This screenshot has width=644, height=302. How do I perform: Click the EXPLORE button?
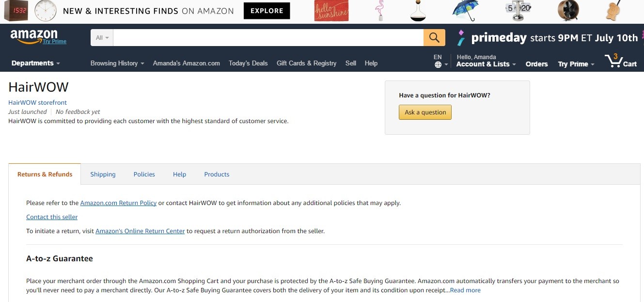coord(267,11)
